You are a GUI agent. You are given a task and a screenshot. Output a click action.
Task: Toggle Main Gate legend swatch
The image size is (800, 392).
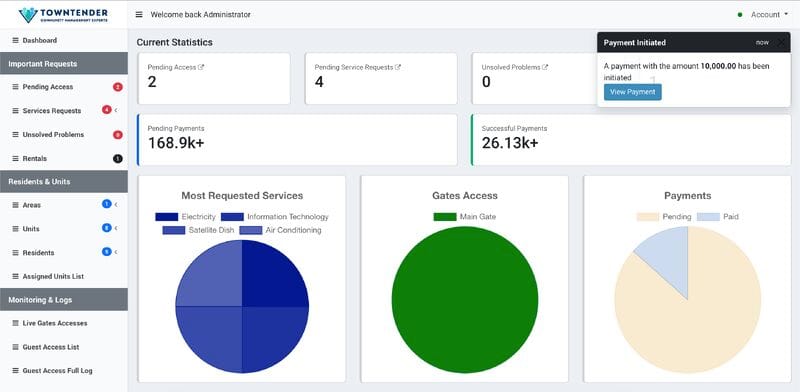coord(445,217)
